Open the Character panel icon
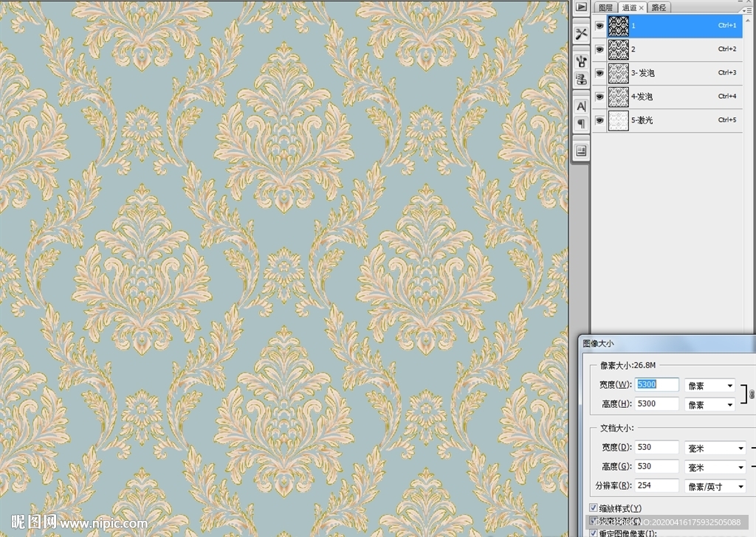The height and width of the screenshot is (537, 756). [x=581, y=105]
